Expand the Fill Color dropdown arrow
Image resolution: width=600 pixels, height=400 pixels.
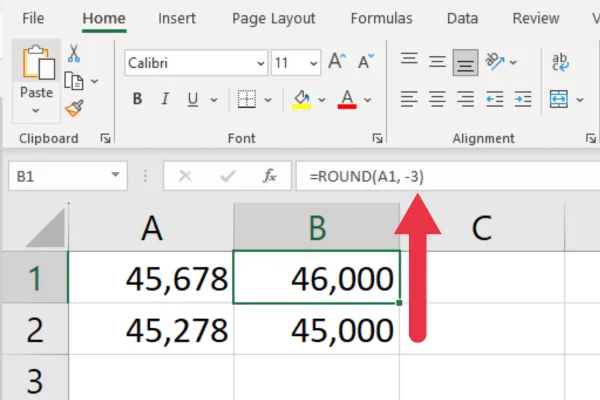tap(322, 100)
